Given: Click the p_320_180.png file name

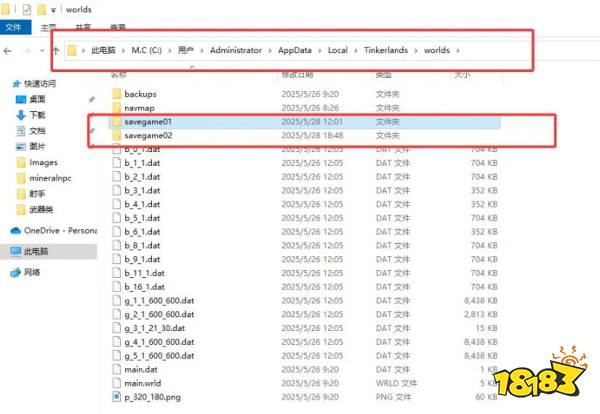Looking at the screenshot, I should (152, 397).
